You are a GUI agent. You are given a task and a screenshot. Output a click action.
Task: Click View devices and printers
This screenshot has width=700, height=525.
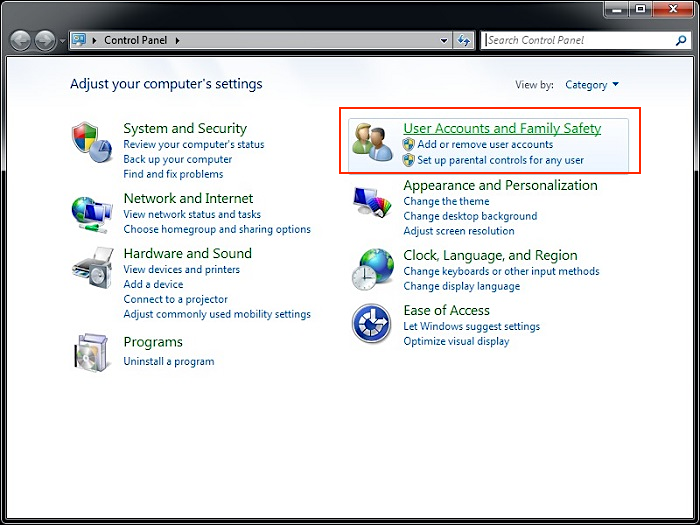click(x=182, y=269)
